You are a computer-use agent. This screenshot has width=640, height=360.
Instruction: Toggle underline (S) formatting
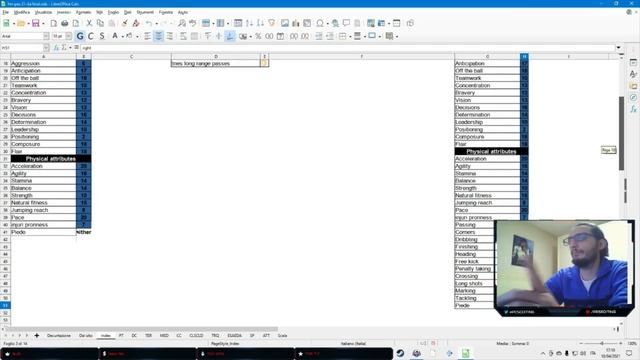tap(102, 36)
